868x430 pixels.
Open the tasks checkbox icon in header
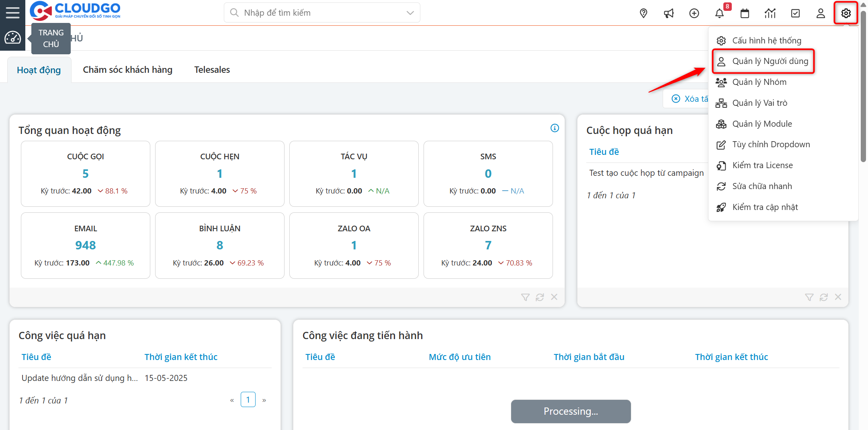click(x=795, y=13)
